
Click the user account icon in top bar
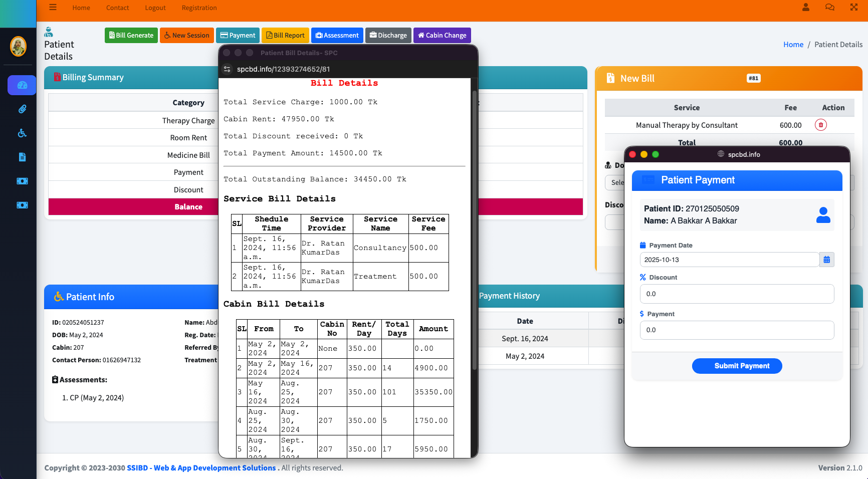pyautogui.click(x=806, y=8)
